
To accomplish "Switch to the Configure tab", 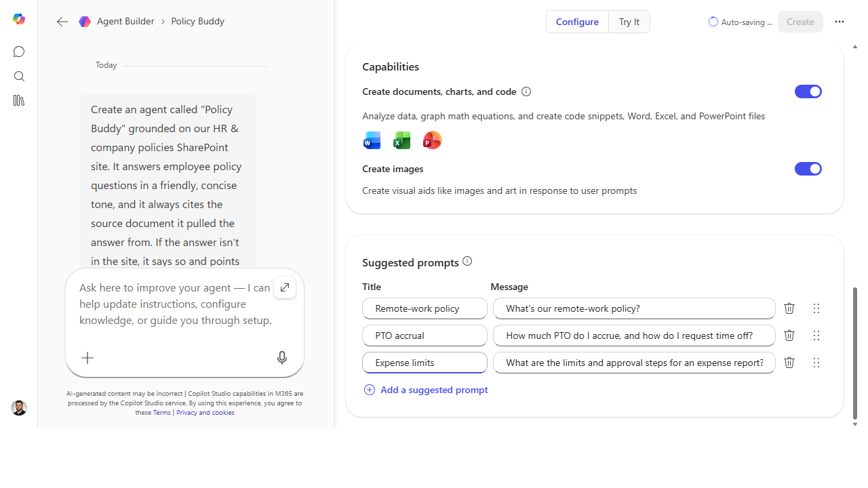I will 577,22.
